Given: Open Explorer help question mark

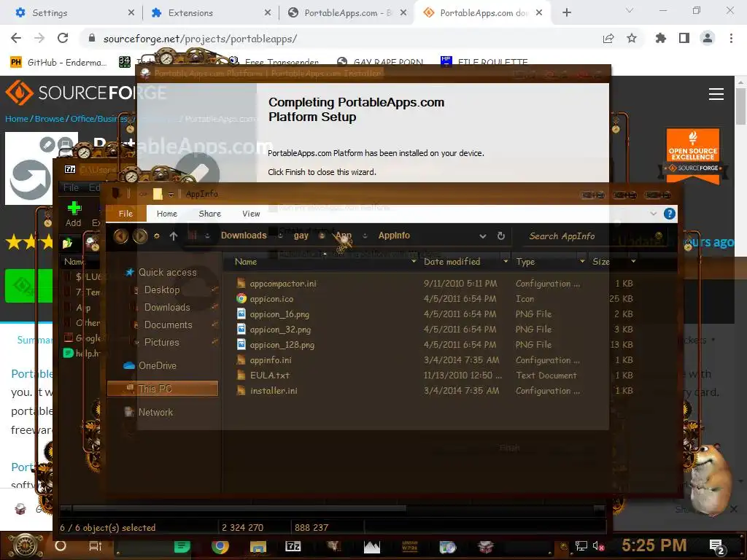Looking at the screenshot, I should 670,214.
